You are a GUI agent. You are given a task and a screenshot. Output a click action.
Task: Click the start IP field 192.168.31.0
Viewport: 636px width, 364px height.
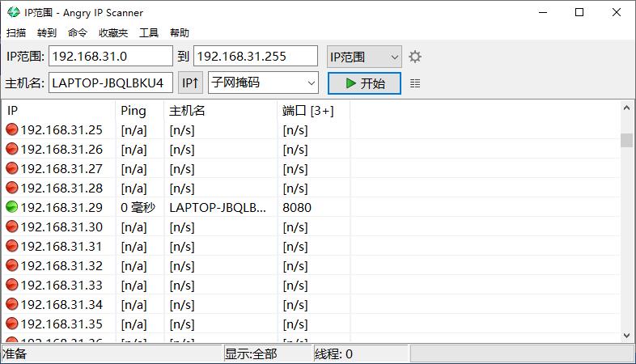point(111,56)
